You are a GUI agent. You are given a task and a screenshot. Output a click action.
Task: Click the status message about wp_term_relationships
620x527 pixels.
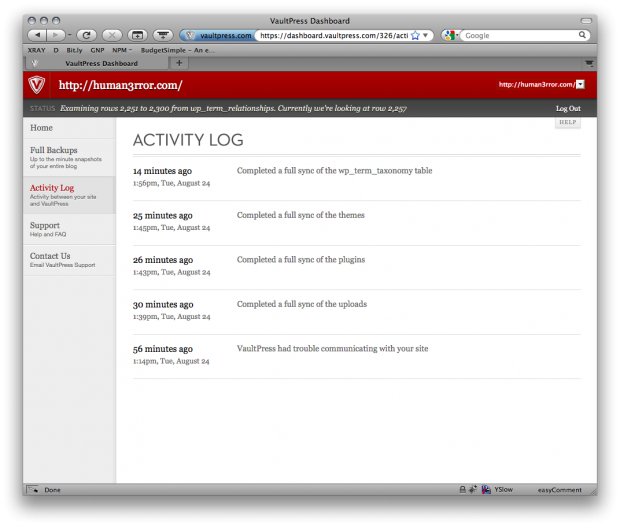[233, 108]
